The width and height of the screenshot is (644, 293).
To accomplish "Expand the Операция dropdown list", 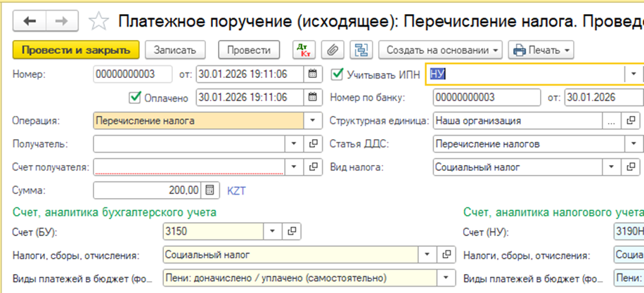I will click(x=311, y=121).
